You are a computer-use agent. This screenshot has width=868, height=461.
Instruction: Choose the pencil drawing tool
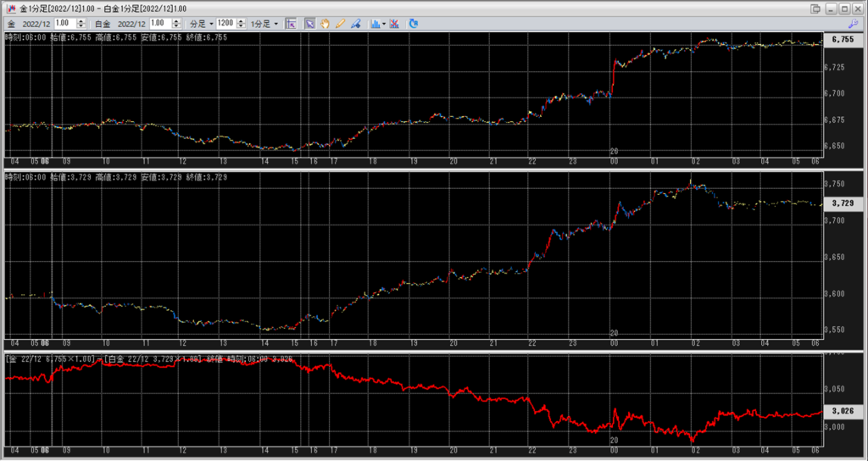tap(341, 24)
